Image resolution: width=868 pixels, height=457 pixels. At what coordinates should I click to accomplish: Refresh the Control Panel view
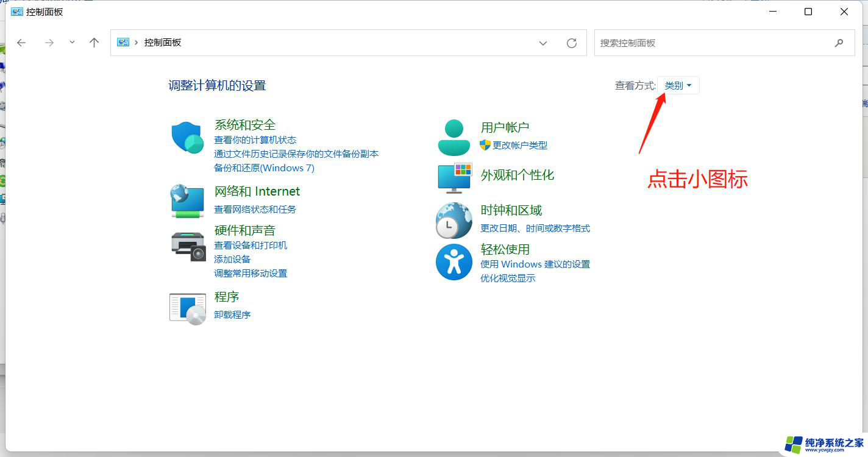pos(572,43)
